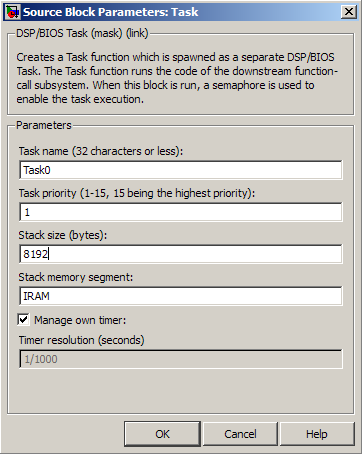Click the Source Block Parameters title bar
Screen dimensions: 362x454
coord(181,12)
